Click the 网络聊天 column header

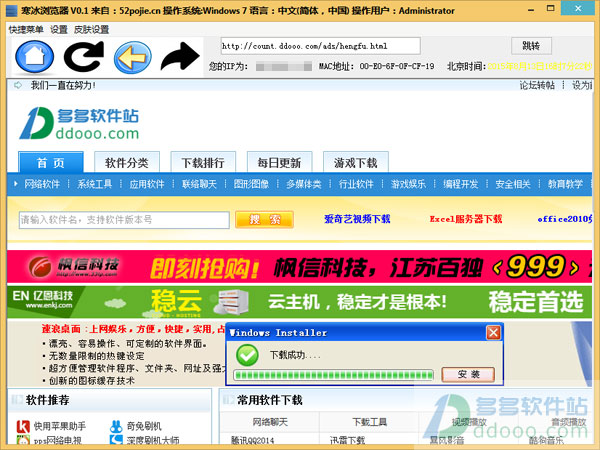[270, 422]
